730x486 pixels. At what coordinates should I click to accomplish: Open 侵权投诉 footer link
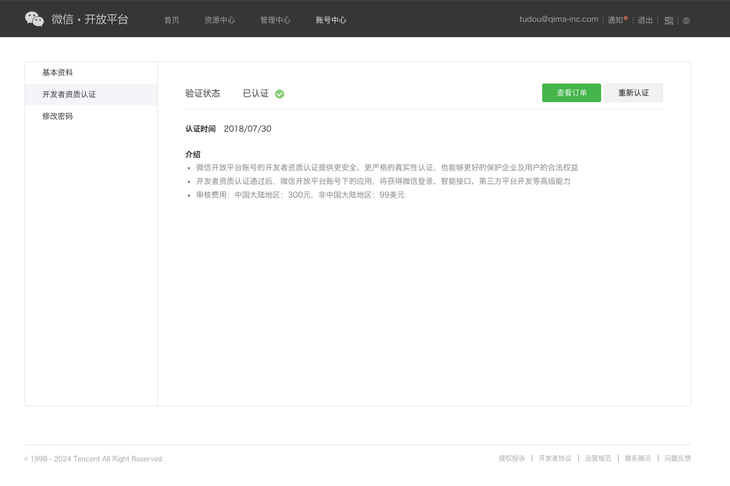point(511,459)
